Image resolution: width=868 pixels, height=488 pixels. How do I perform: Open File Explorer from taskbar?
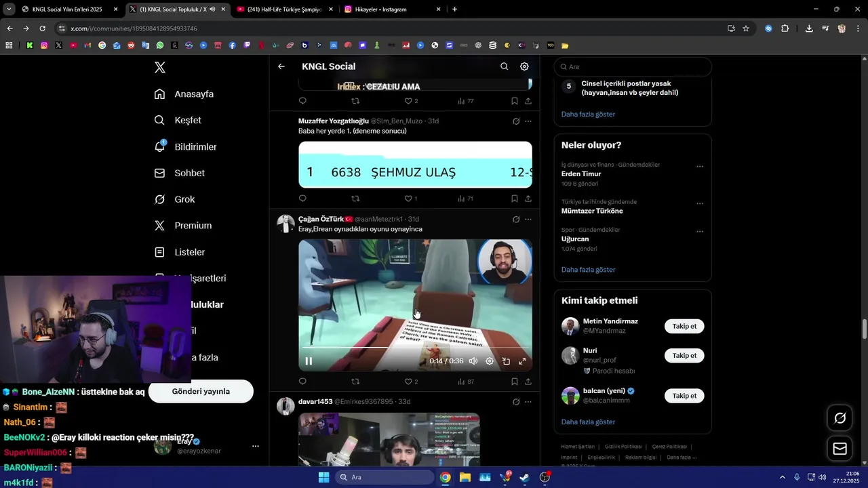pos(465,477)
